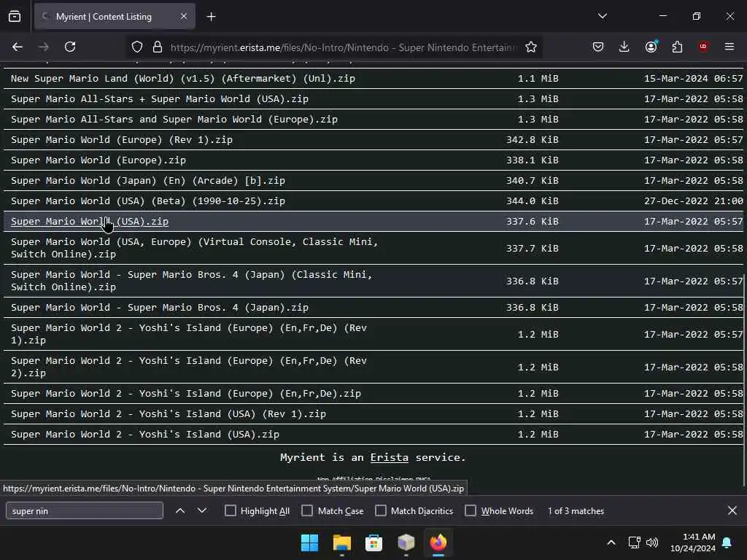The width and height of the screenshot is (747, 560).
Task: Download Super Mario World (Europe) (Rev 1).zip
Action: click(x=122, y=140)
